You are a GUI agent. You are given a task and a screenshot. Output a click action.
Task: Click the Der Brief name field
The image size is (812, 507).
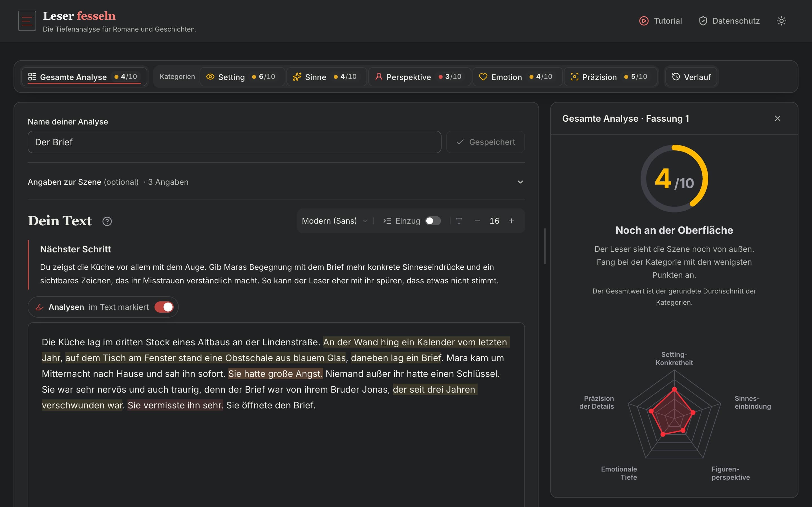[234, 142]
